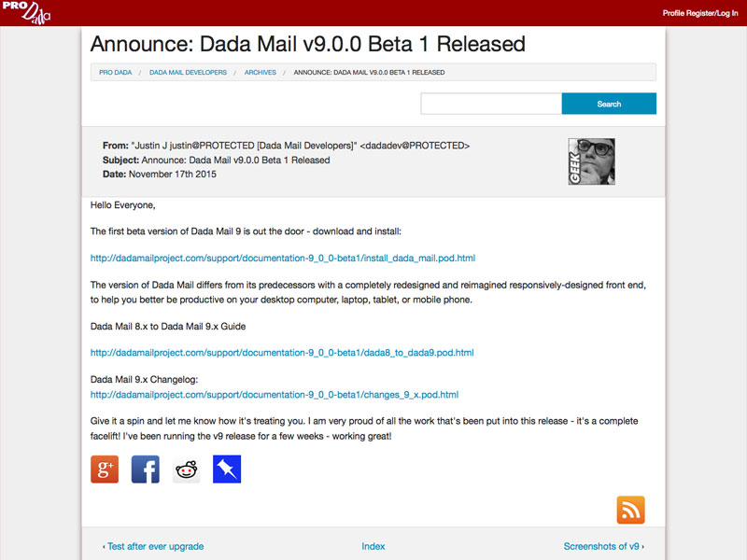Open the archive Index link
Screen dimensions: 747x560
[373, 546]
